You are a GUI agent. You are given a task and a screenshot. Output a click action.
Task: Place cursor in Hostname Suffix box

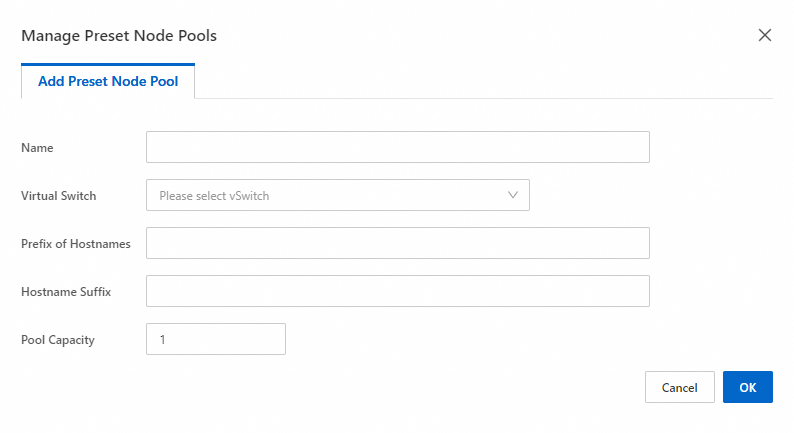(397, 291)
